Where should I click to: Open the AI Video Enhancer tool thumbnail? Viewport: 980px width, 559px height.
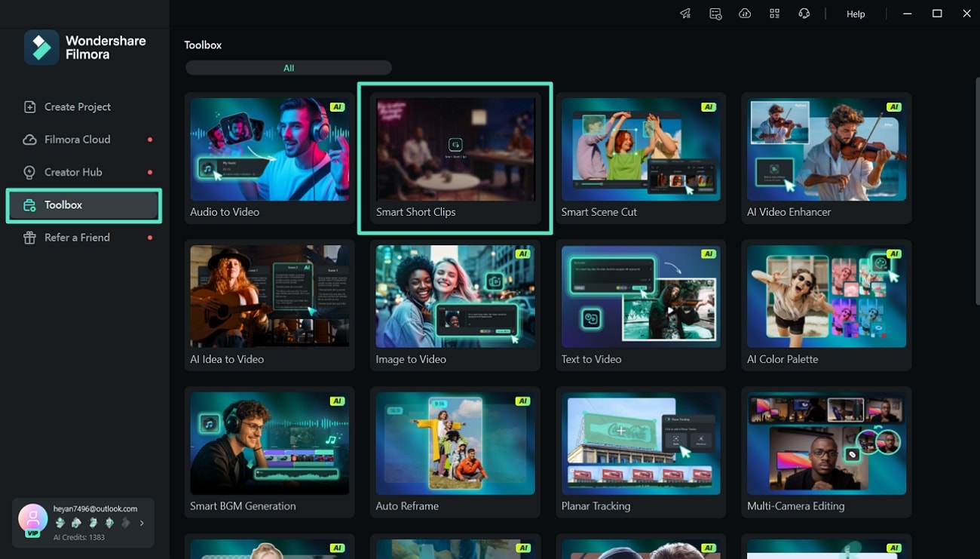[x=826, y=149]
